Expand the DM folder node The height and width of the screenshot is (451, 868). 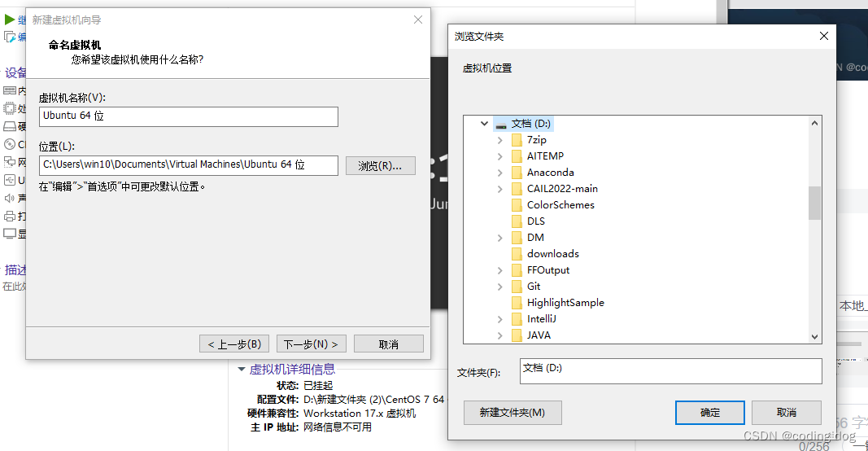click(x=499, y=238)
